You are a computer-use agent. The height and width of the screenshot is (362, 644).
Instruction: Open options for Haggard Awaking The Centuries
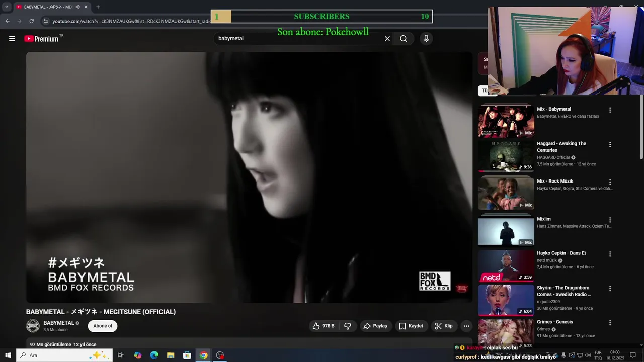click(x=610, y=145)
